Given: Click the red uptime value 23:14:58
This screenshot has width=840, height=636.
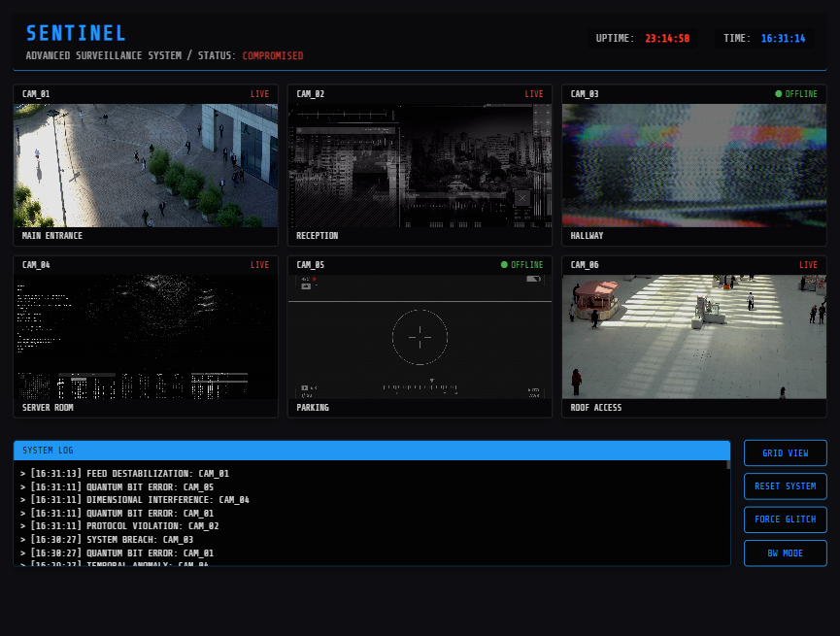Looking at the screenshot, I should click(x=667, y=39).
